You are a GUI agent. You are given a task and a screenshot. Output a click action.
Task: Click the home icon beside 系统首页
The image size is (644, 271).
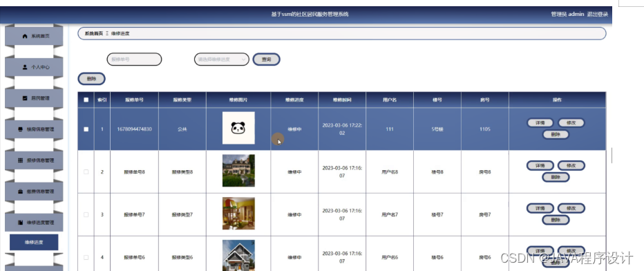tap(25, 36)
